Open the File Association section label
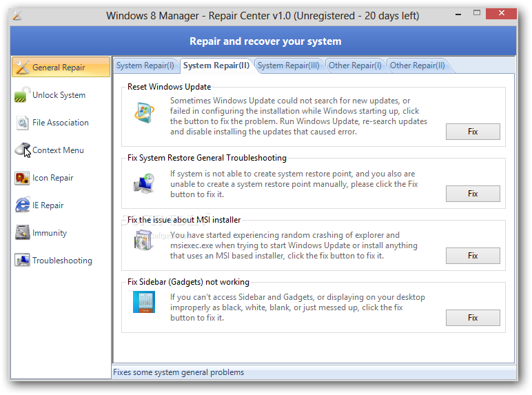Viewport: 532px width, 395px height. tap(61, 123)
